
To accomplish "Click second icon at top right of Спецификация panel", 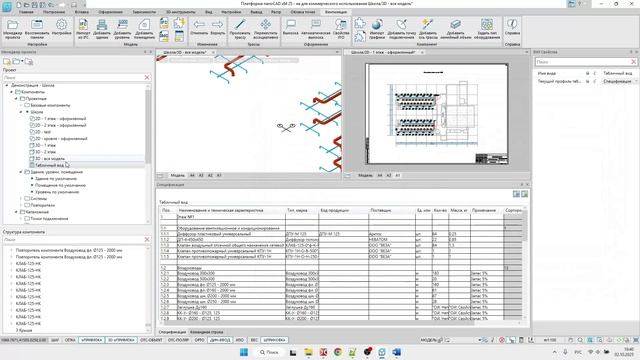I will click(x=524, y=194).
